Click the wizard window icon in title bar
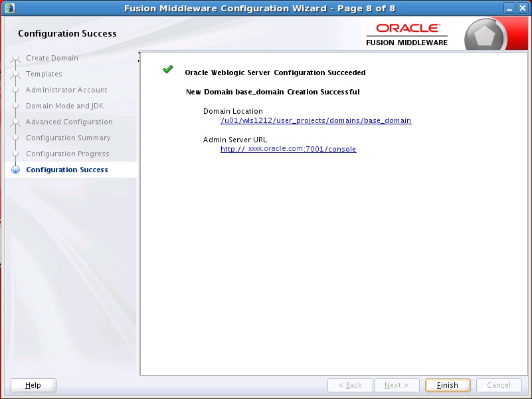This screenshot has height=399, width=532. (x=10, y=8)
